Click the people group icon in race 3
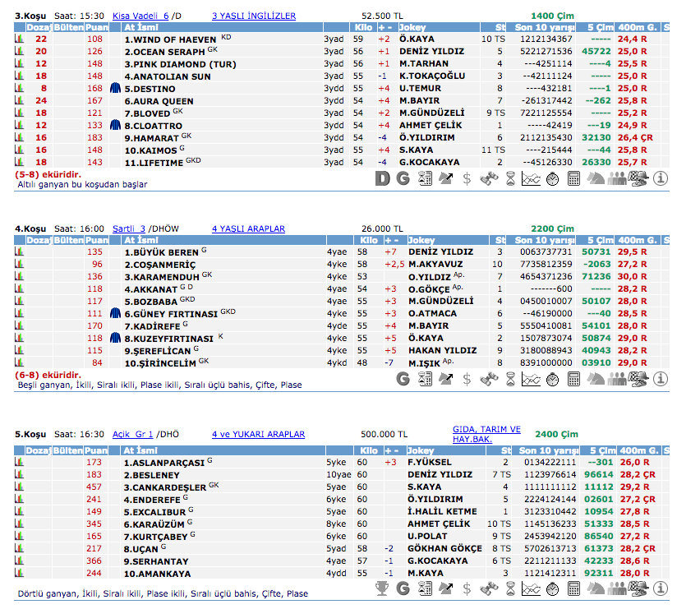This screenshot has width=700, height=609. (616, 177)
